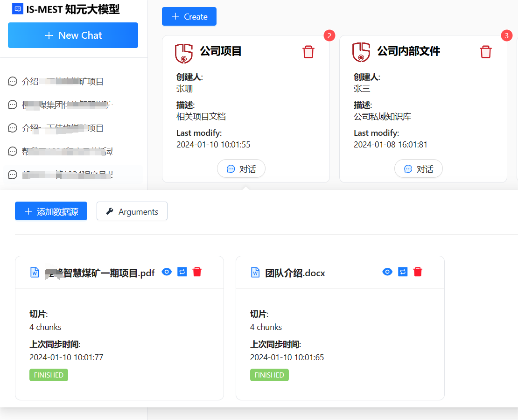Re-sync the 团队介绍.docx document
This screenshot has height=420, width=518.
[403, 272]
